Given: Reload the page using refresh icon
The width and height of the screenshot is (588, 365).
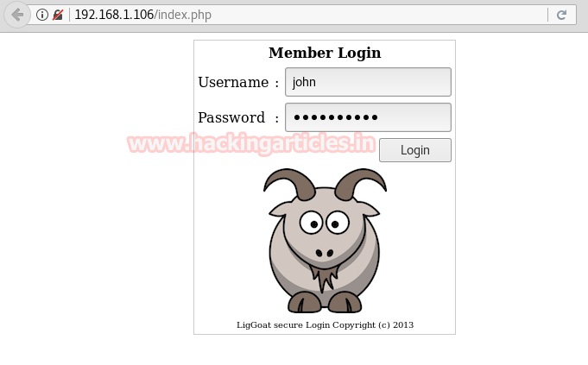Looking at the screenshot, I should point(561,15).
